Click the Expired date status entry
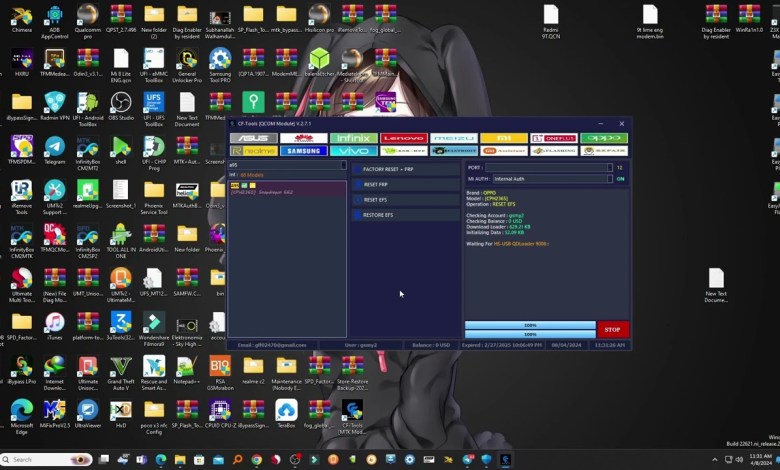Screen dimensions: 780x470 pyautogui.click(x=501, y=345)
